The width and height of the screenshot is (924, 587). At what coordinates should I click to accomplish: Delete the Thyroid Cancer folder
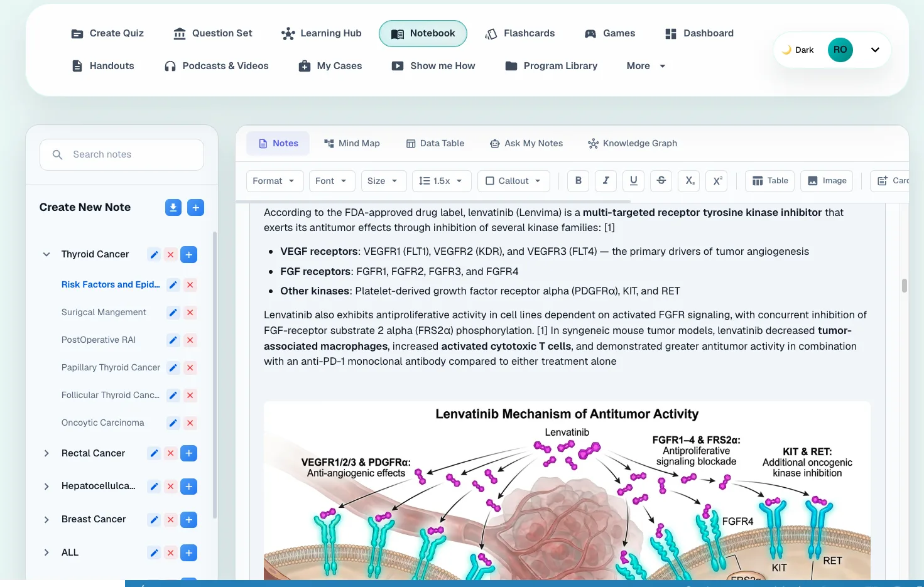(170, 254)
